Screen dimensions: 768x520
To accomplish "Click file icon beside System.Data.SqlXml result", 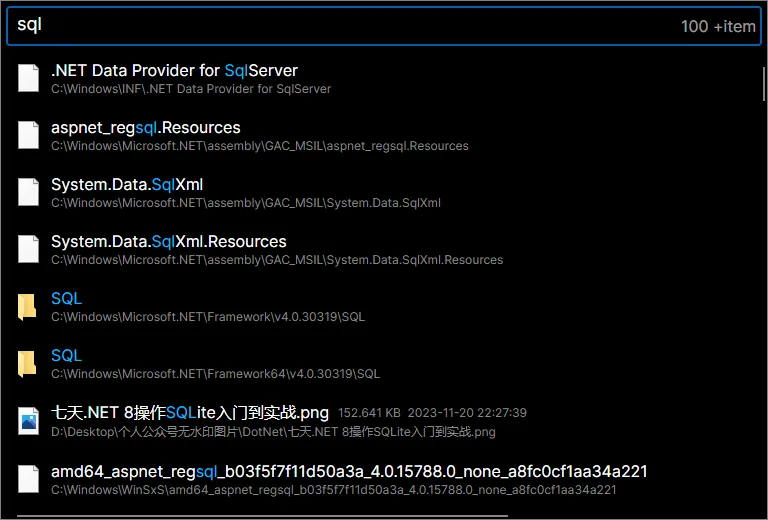I will 28,192.
